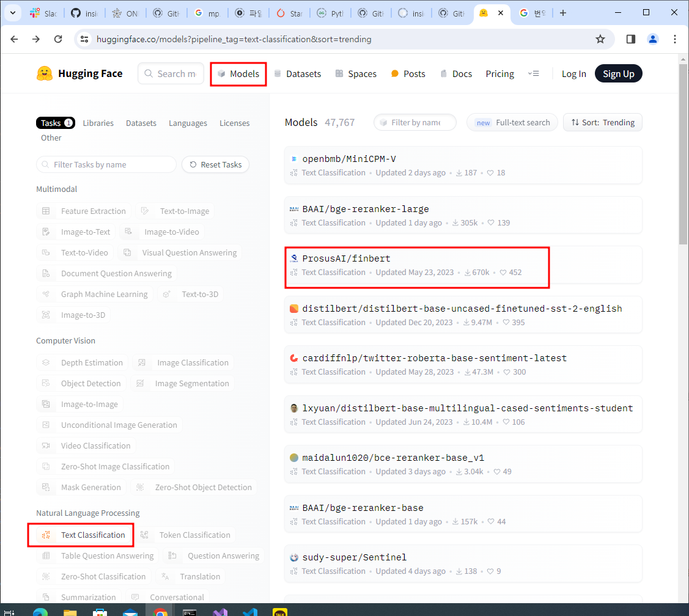Switch to the Libraries filter tab
This screenshot has width=689, height=616.
tap(98, 123)
